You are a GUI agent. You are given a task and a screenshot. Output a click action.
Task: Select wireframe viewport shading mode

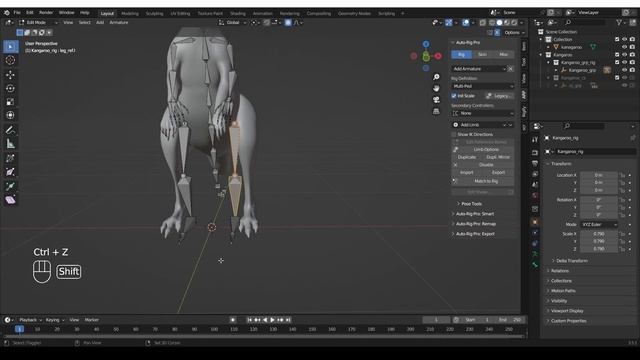(492, 22)
